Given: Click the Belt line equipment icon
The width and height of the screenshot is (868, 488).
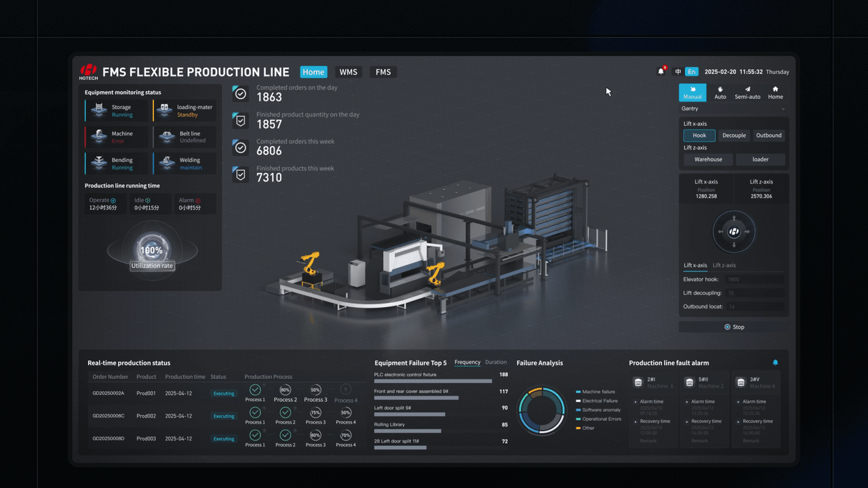Looking at the screenshot, I should tap(166, 137).
